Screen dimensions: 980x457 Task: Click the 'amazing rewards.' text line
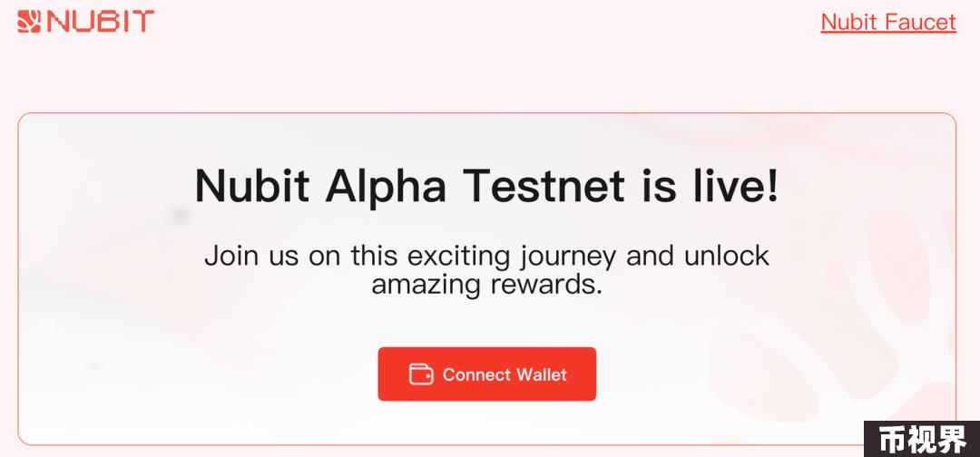coord(487,284)
